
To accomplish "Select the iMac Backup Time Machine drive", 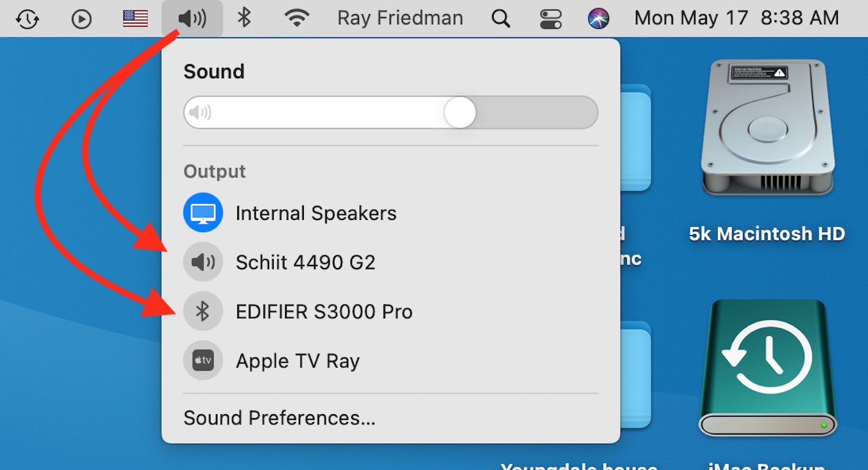I will [x=767, y=369].
